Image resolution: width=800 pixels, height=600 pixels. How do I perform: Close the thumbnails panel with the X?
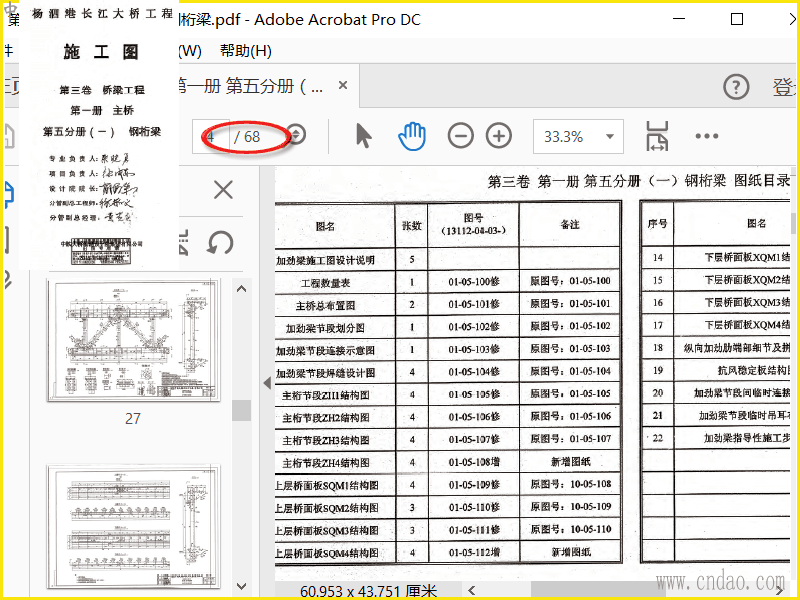coord(223,190)
